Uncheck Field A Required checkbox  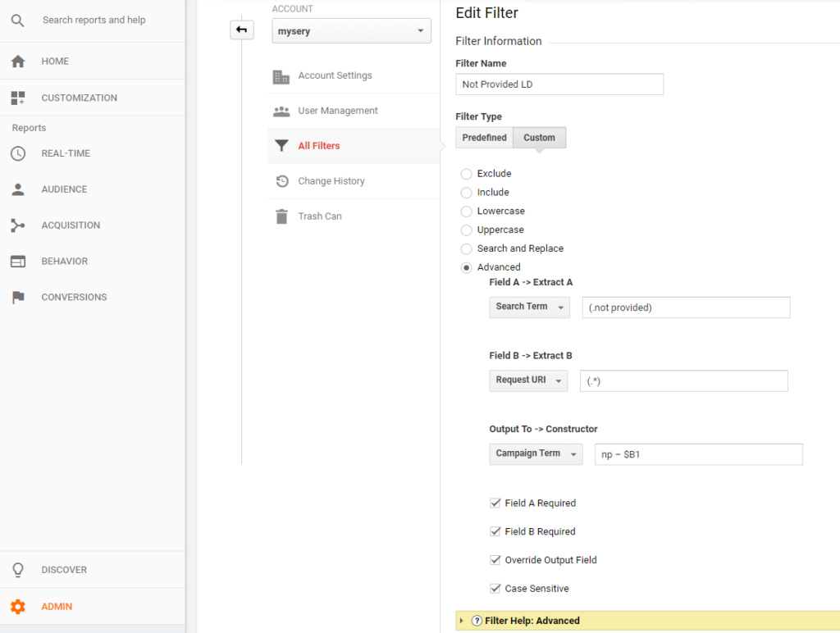495,503
